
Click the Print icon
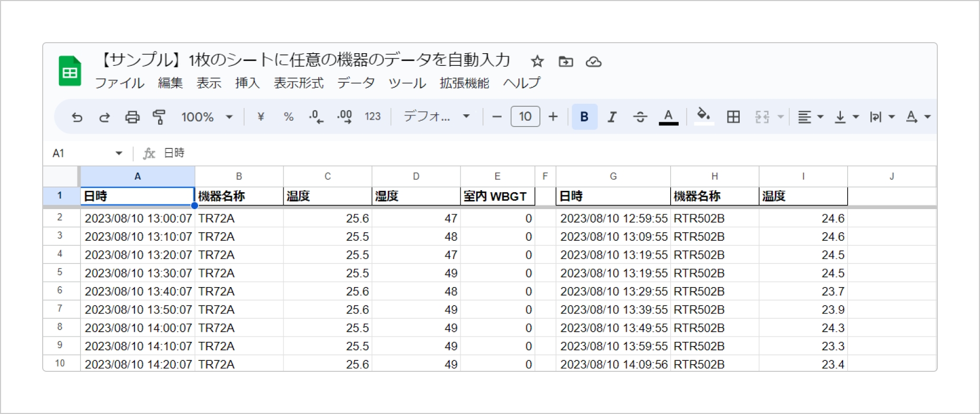point(132,117)
